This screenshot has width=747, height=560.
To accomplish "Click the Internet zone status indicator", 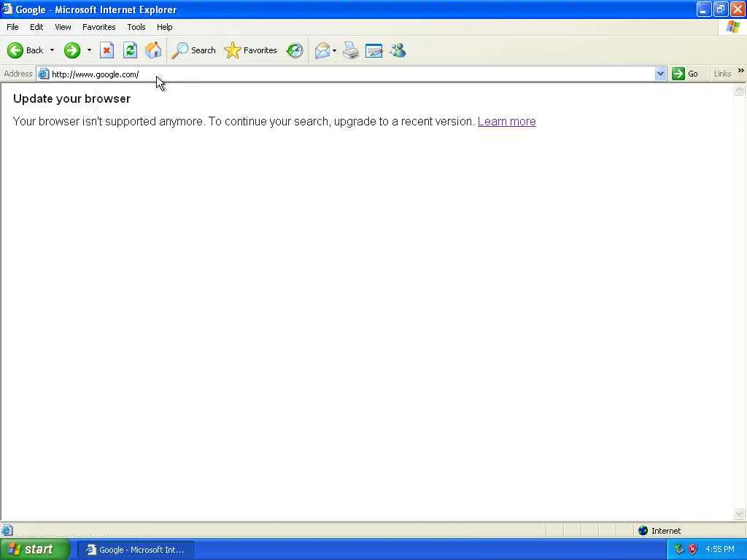I will tap(659, 531).
